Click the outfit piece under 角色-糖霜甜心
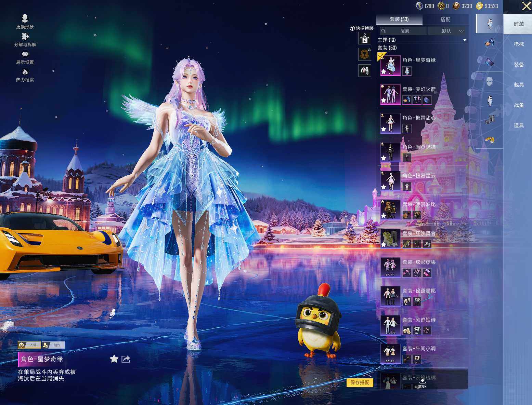 407,129
